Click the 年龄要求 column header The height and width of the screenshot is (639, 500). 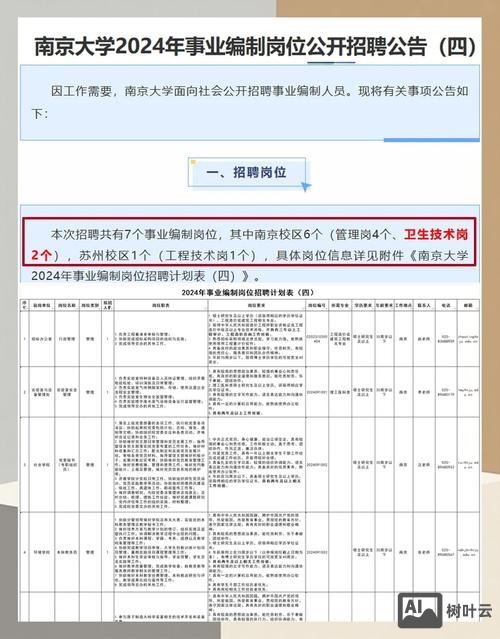[384, 305]
